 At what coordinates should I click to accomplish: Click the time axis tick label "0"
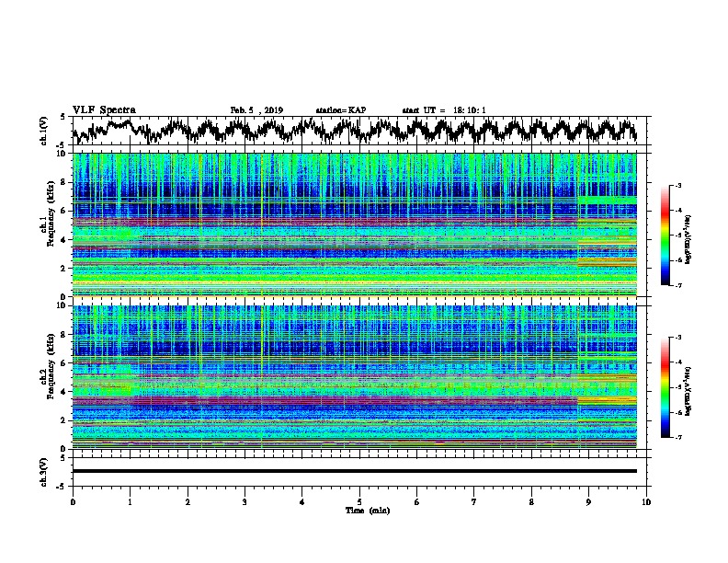[73, 502]
